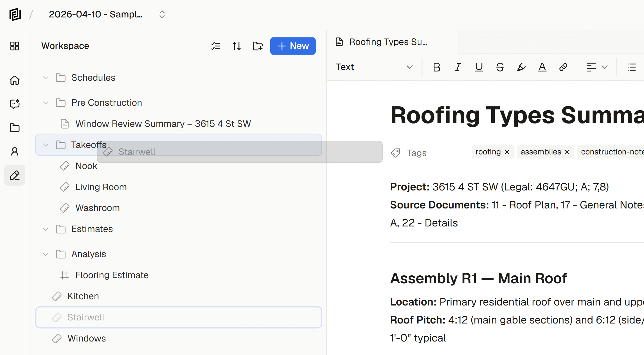Toggle underline formatting
The image size is (644, 355).
coord(479,67)
